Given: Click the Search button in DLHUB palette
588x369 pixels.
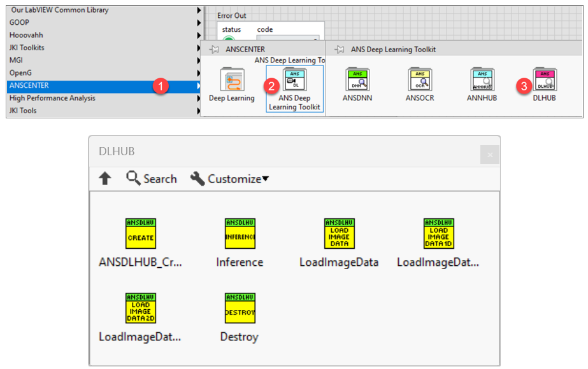Looking at the screenshot, I should pyautogui.click(x=152, y=179).
